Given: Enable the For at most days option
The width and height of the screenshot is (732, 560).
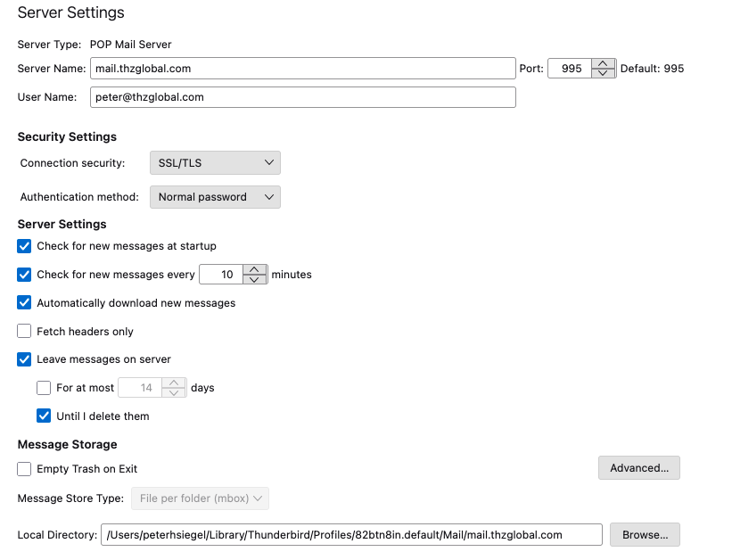Looking at the screenshot, I should pyautogui.click(x=44, y=388).
